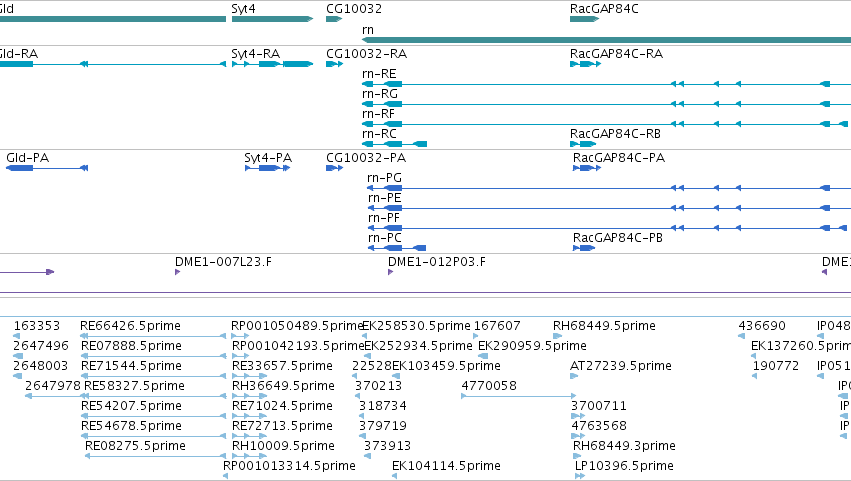Click the 2648003 EST label
Viewport: 851px width, 481px height.
[x=41, y=366]
